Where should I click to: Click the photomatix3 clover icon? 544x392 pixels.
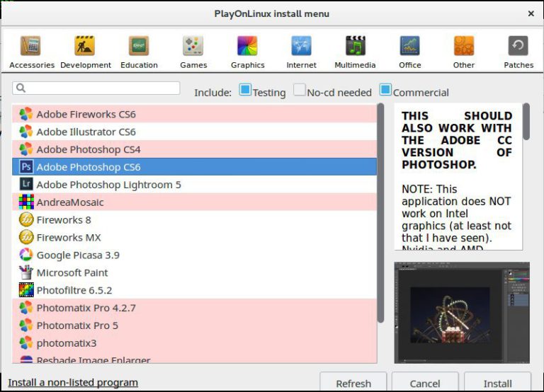pyautogui.click(x=26, y=342)
